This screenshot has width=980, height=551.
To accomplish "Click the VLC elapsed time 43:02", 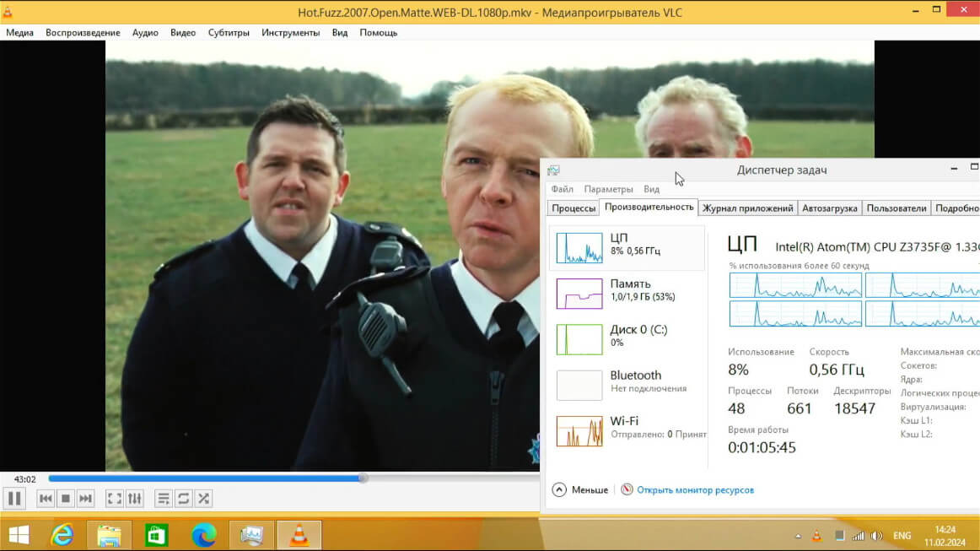I will click(x=25, y=479).
